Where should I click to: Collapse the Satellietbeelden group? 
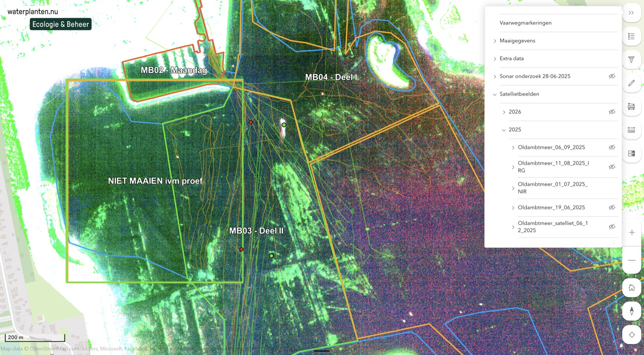(495, 94)
